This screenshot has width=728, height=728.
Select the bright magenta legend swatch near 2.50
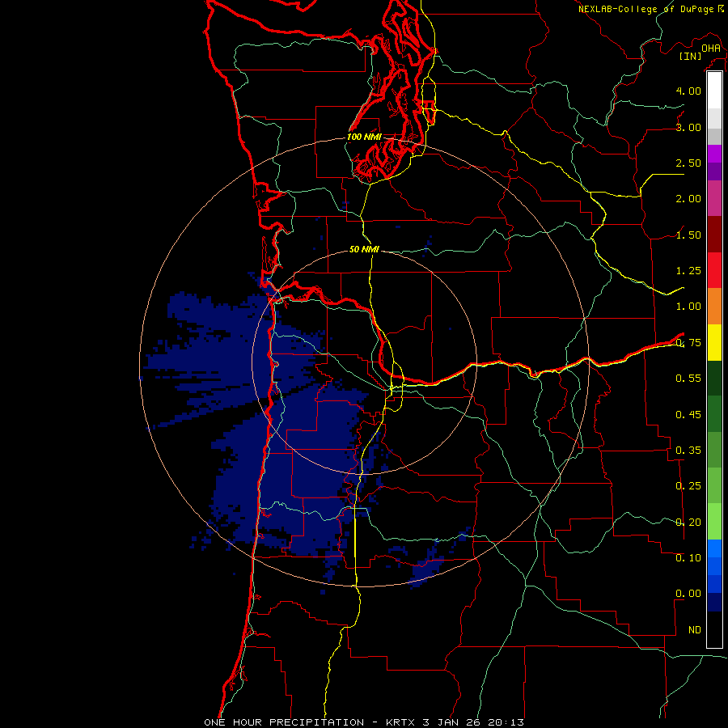click(x=714, y=154)
